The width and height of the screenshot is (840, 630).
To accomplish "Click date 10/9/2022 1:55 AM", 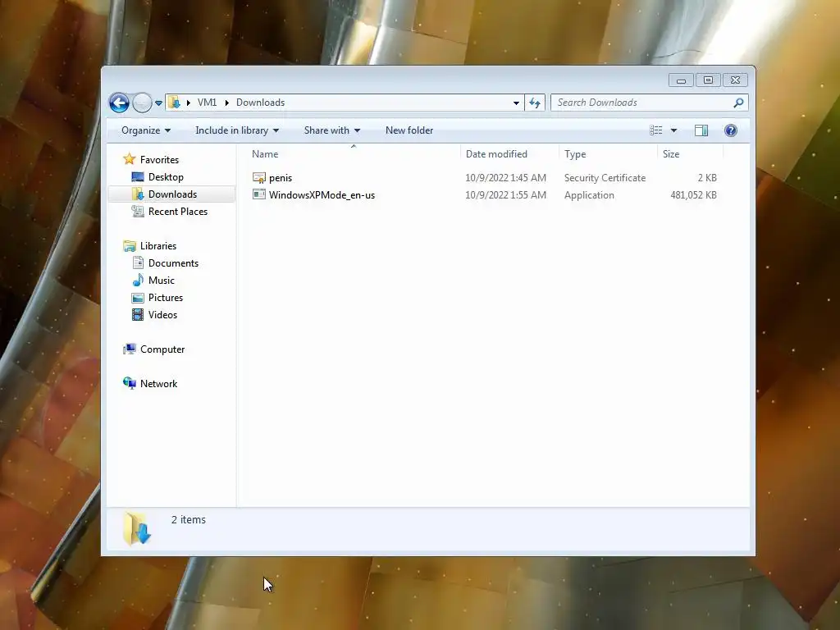I will [x=505, y=195].
